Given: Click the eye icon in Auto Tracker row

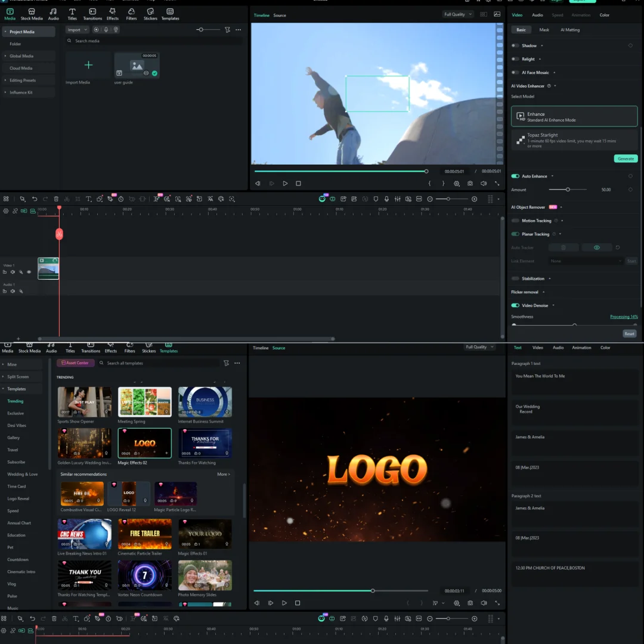Looking at the screenshot, I should (x=596, y=247).
